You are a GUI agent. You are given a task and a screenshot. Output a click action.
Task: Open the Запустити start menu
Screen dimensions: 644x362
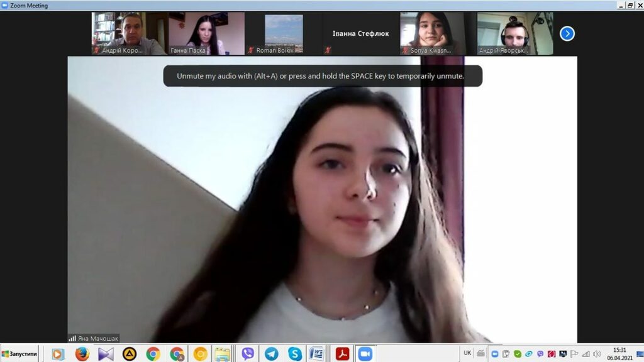click(x=19, y=354)
